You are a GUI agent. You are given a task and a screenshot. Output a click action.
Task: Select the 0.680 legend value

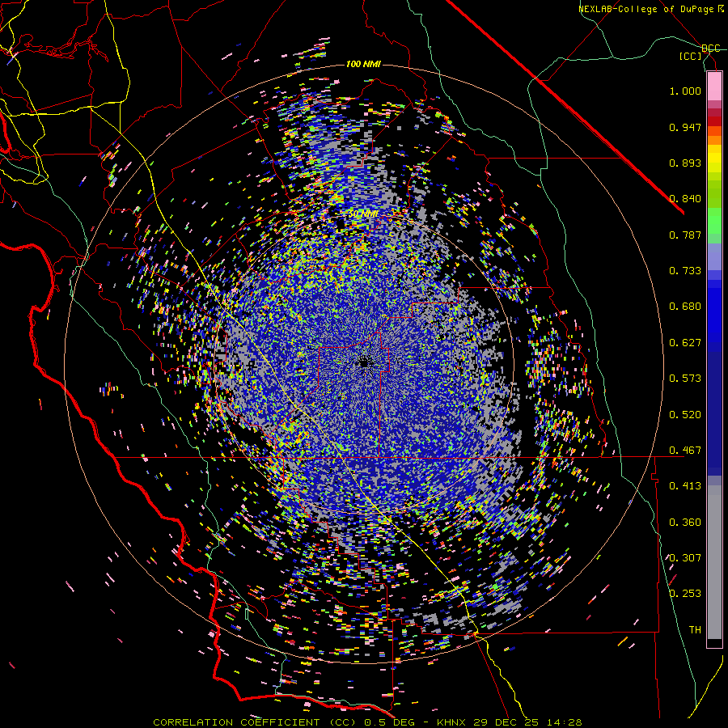click(685, 307)
